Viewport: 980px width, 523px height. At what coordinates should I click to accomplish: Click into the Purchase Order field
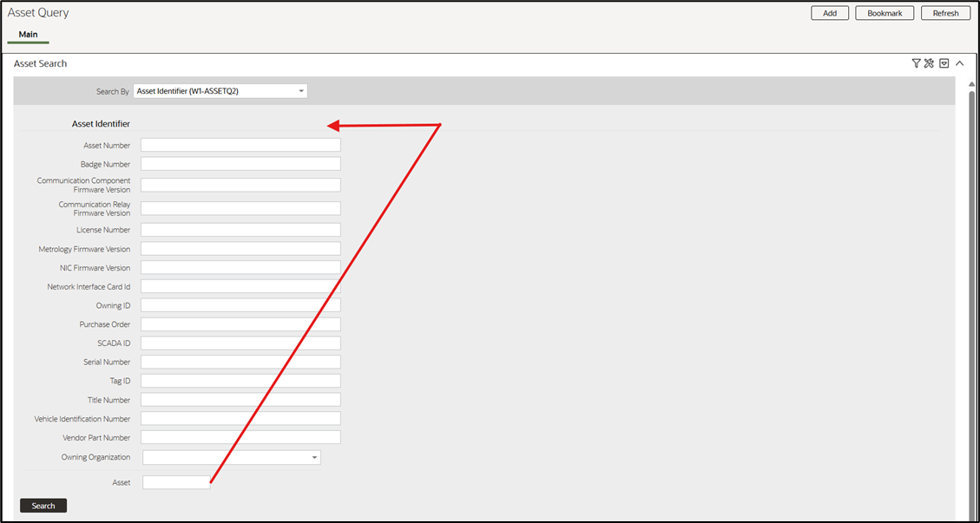240,324
